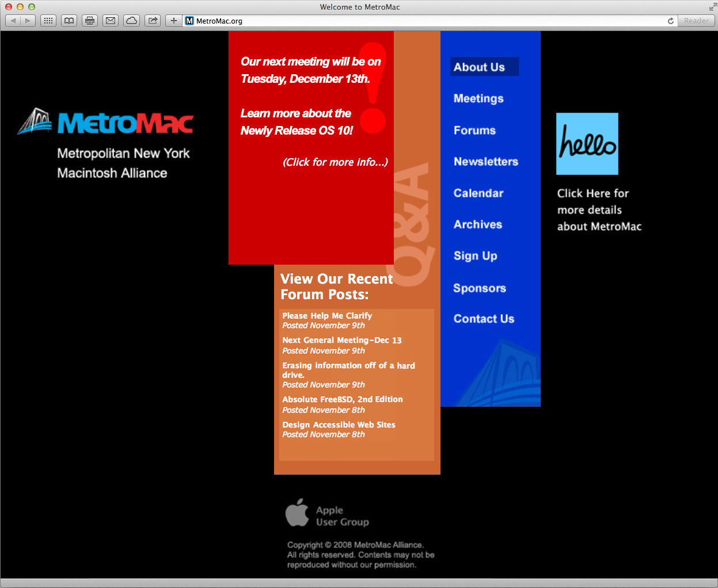718x588 pixels.
Task: Open the About Us menu item
Action: 479,67
